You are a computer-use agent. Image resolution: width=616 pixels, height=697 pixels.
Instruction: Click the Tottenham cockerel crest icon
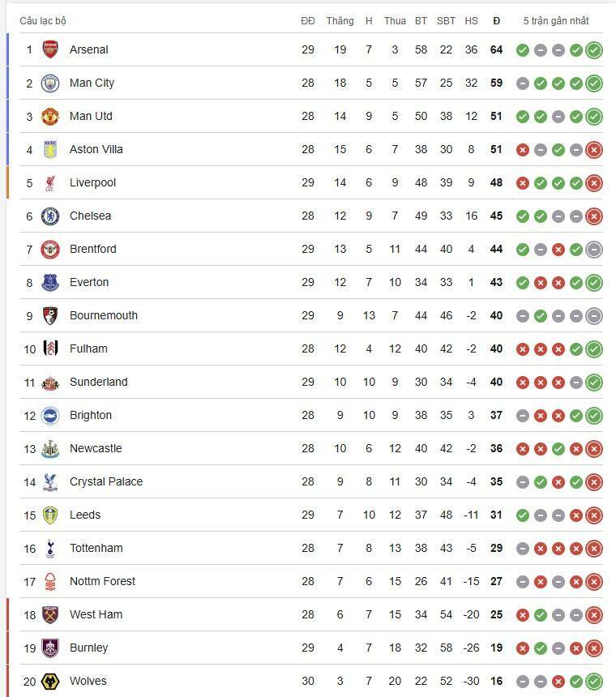(50, 548)
